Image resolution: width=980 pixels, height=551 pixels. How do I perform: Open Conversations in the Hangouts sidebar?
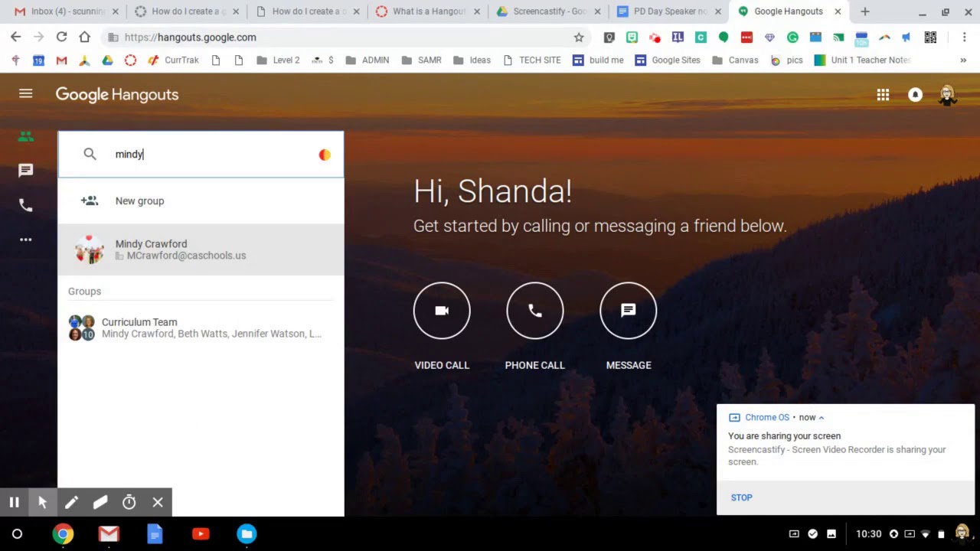[x=25, y=170]
